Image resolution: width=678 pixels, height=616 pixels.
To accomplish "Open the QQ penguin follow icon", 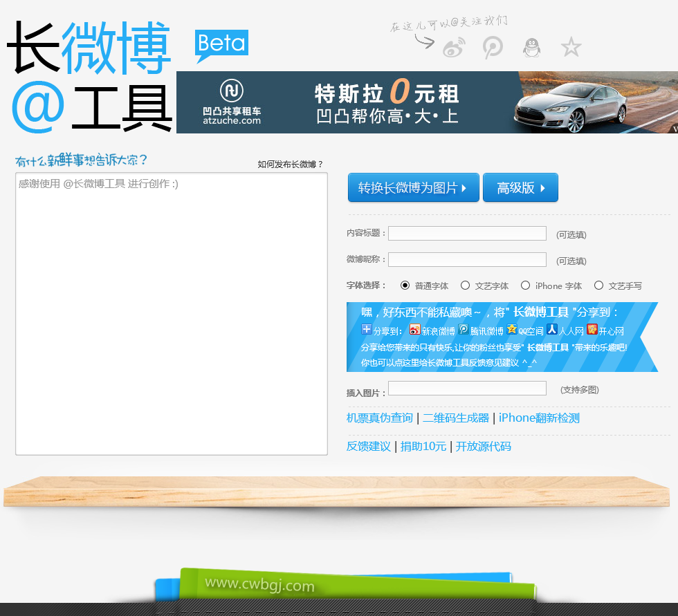I will [x=531, y=47].
